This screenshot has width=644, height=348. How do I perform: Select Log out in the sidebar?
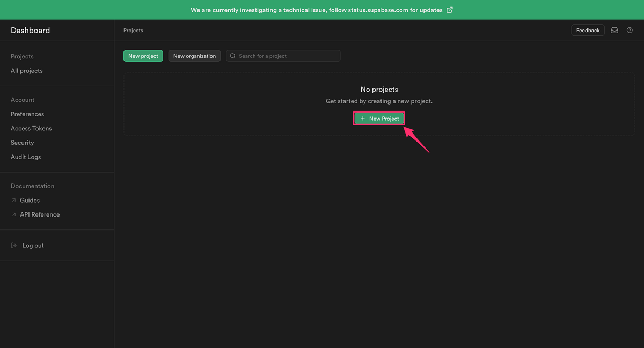[x=33, y=246]
